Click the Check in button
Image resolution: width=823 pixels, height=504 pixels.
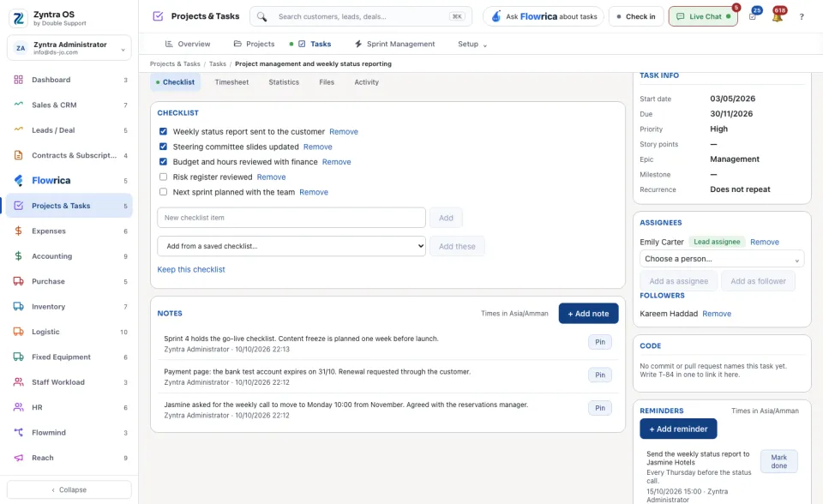point(636,17)
